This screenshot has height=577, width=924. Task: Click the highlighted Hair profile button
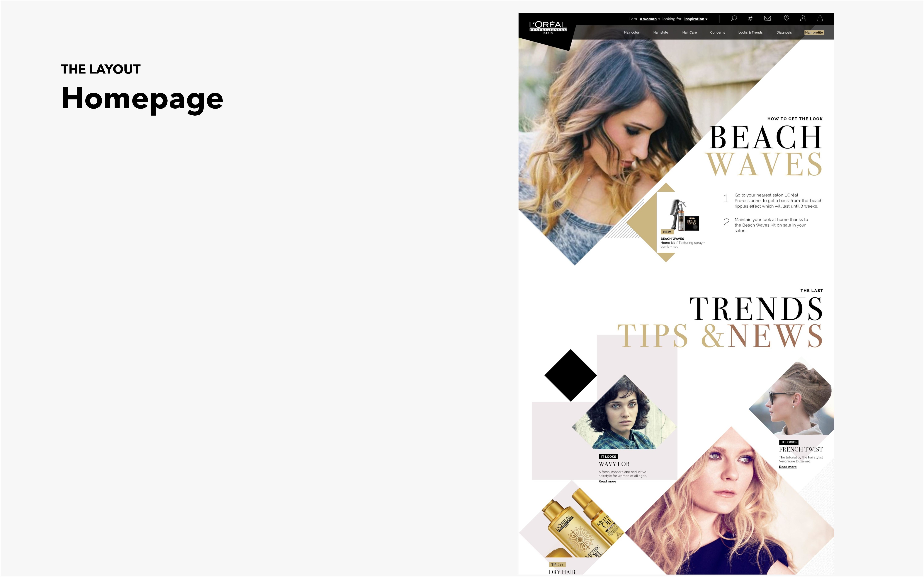click(x=814, y=32)
